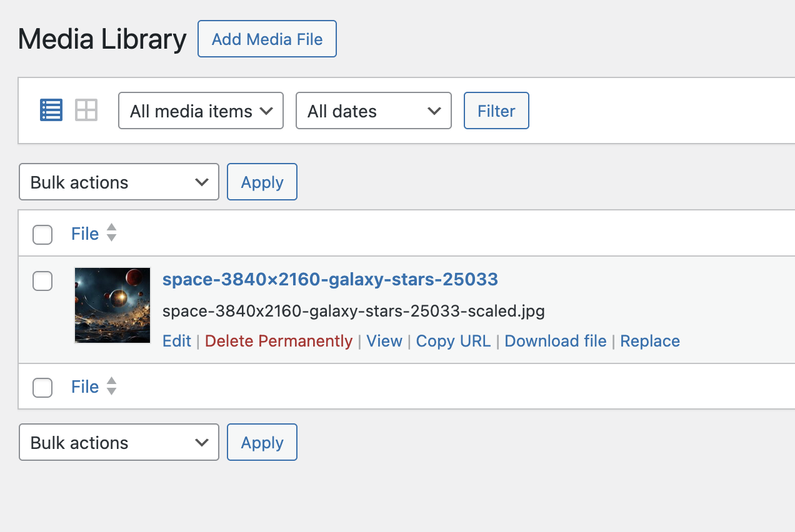Image resolution: width=795 pixels, height=532 pixels.
Task: Click Edit link under the image title
Action: coord(177,341)
